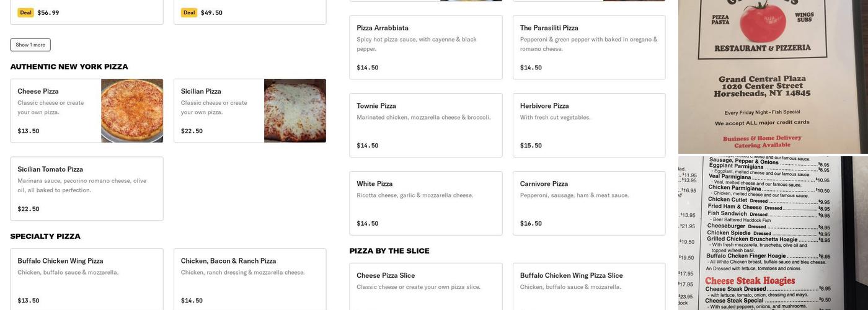Pick the Buffalo Chicken Wing Pizza Slice
868x310 pixels.
click(589, 286)
